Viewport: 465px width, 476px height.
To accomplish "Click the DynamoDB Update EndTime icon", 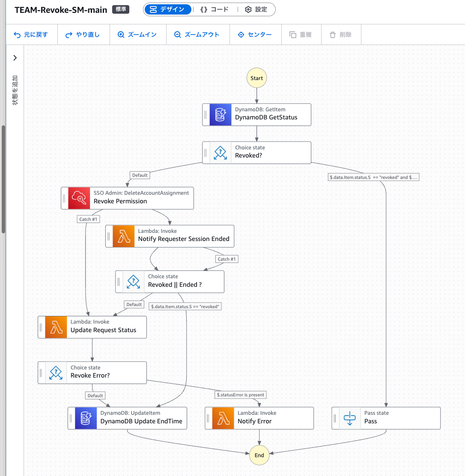I will [x=86, y=418].
